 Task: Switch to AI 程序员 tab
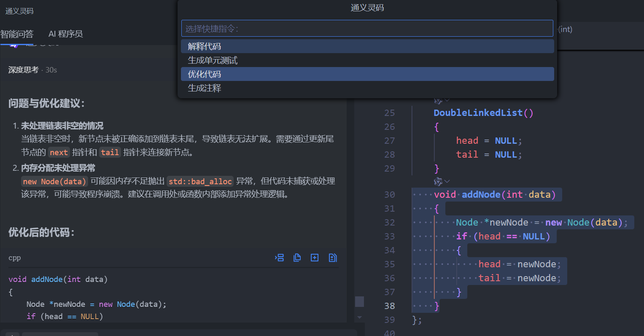pos(66,34)
